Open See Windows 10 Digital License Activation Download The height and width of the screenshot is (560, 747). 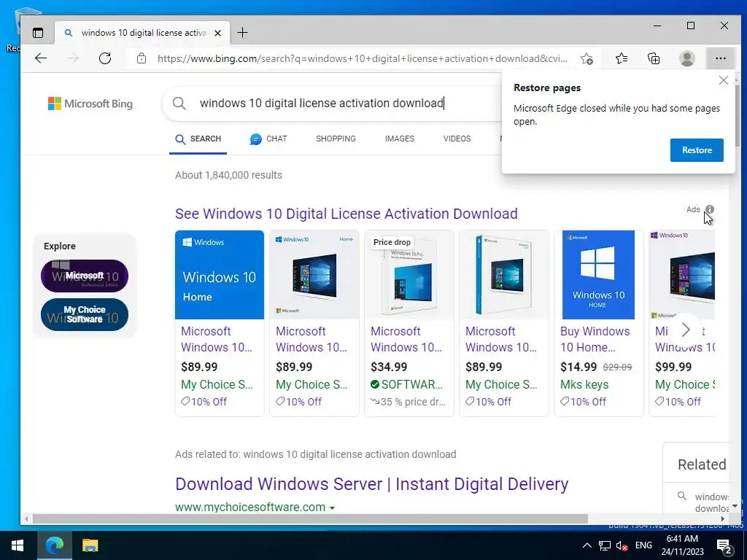click(x=347, y=214)
